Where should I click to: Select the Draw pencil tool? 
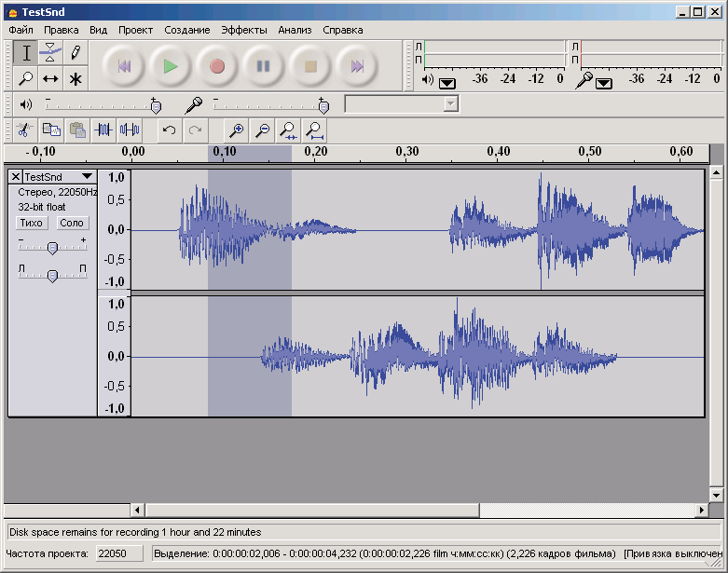[x=76, y=53]
